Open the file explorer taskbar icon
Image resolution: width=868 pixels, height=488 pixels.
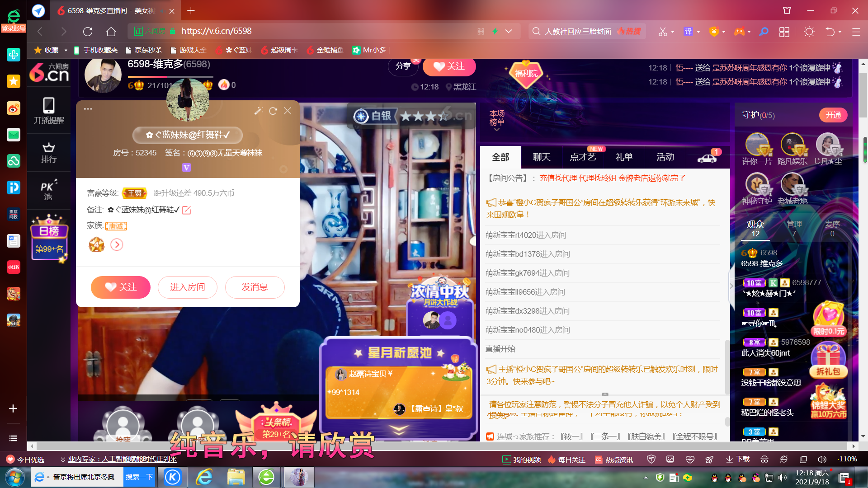236,477
